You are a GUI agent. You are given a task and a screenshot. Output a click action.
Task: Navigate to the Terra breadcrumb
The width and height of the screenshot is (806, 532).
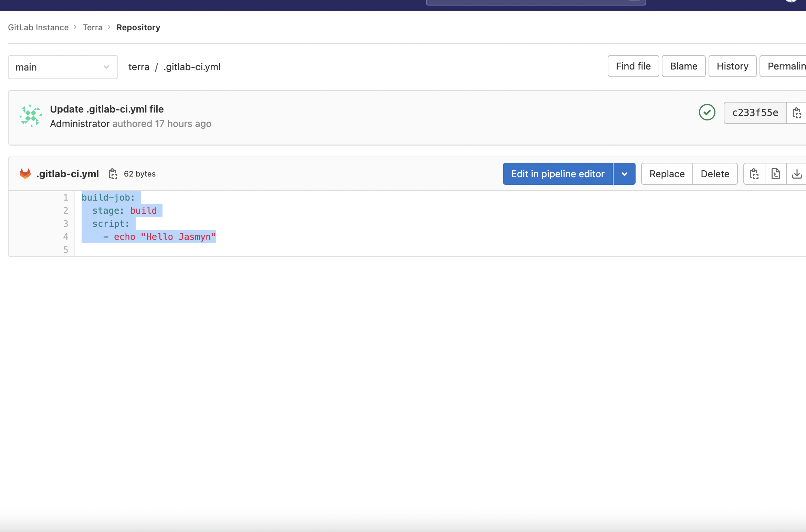point(92,27)
